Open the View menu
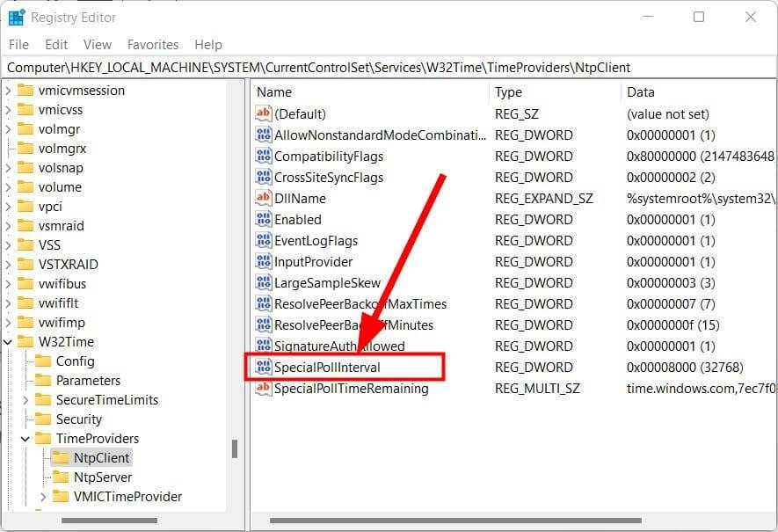 click(98, 44)
